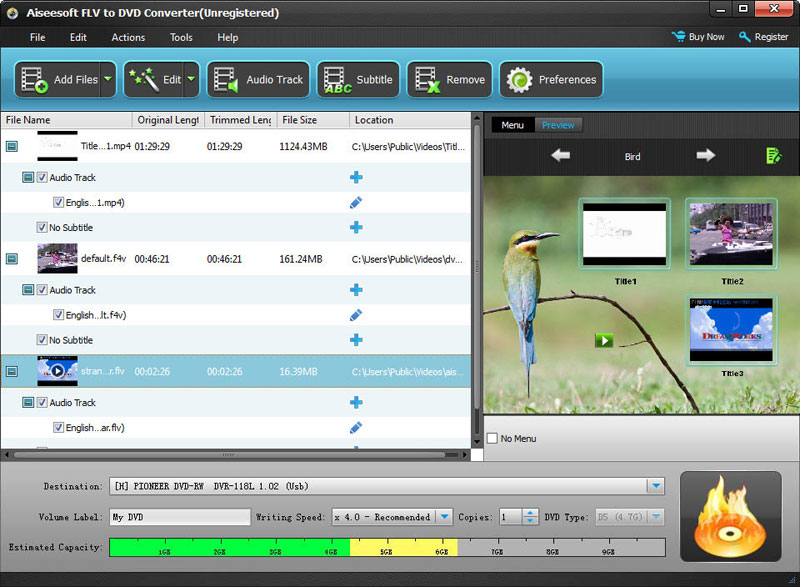Toggle No Subtitle checkbox under Title...1.mp4
Screen dimensions: 800x587
click(42, 227)
